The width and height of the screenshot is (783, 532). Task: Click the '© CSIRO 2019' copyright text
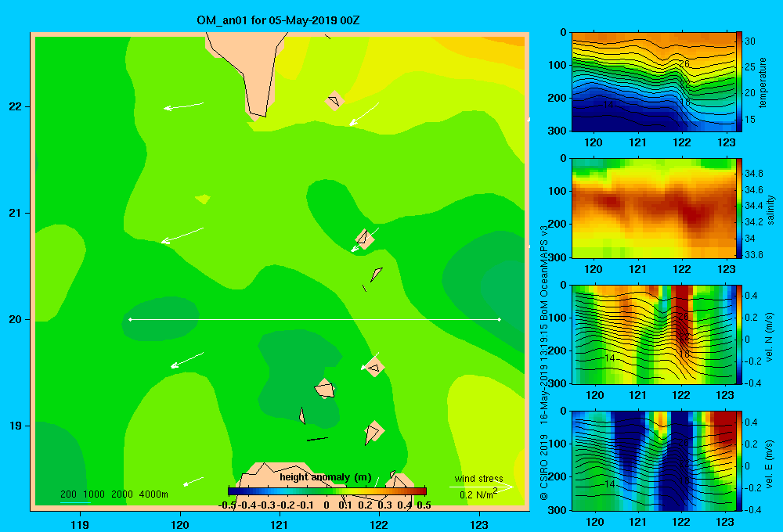[544, 468]
